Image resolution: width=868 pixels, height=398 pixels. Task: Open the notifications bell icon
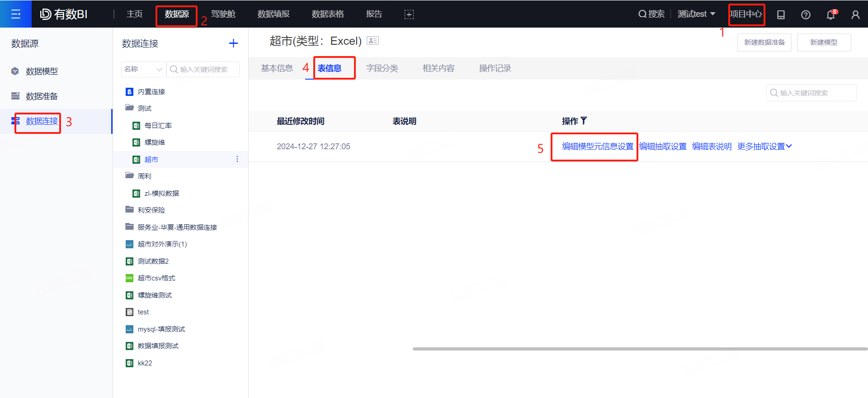tap(830, 14)
